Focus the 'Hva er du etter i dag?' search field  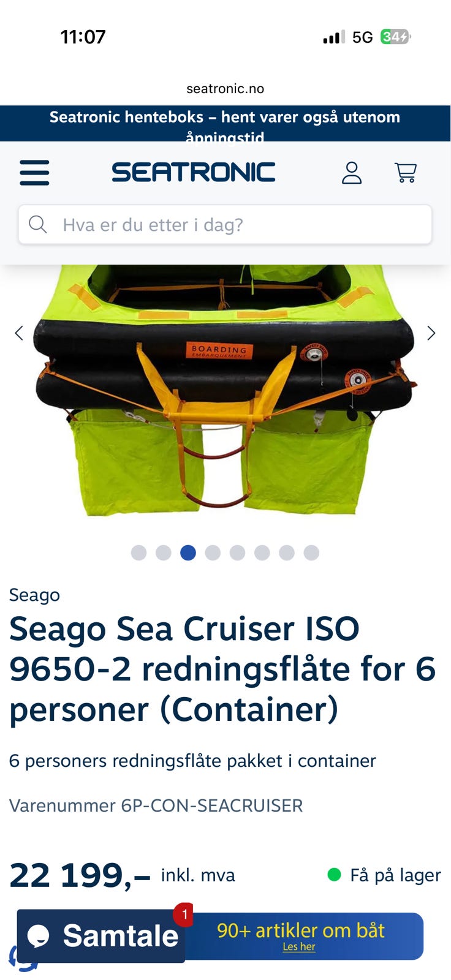(225, 224)
